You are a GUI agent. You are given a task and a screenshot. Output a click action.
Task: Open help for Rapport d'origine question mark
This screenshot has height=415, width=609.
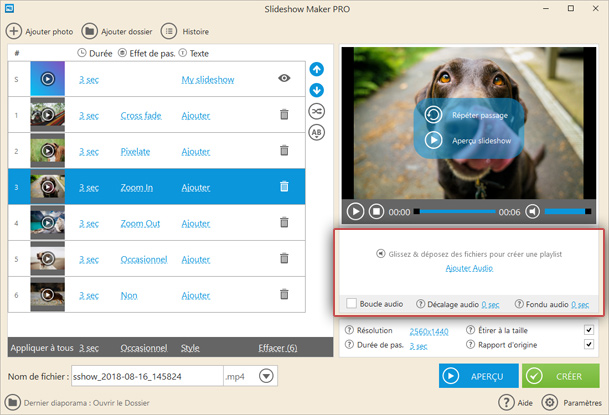click(470, 344)
